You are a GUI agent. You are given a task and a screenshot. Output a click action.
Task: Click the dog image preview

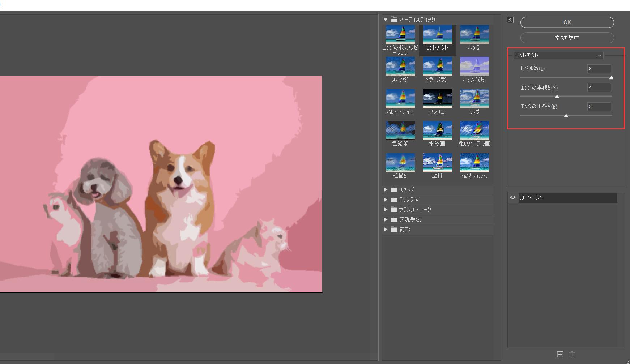coord(161,184)
